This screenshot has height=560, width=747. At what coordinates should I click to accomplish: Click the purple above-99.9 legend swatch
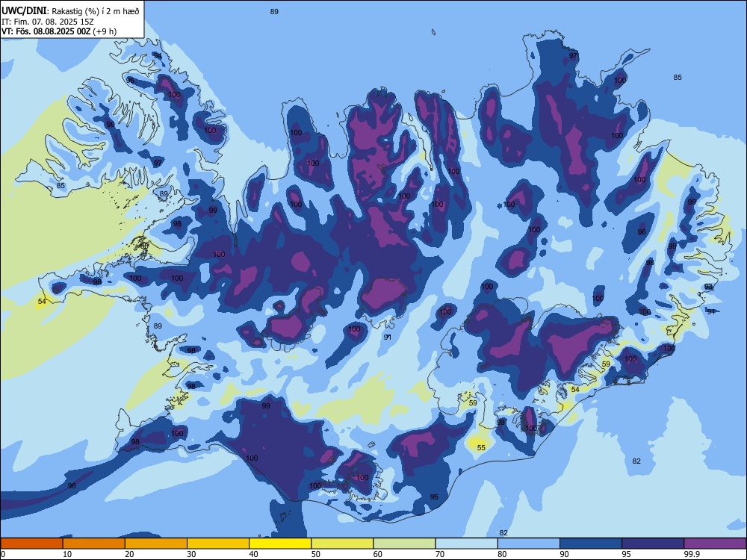point(715,544)
